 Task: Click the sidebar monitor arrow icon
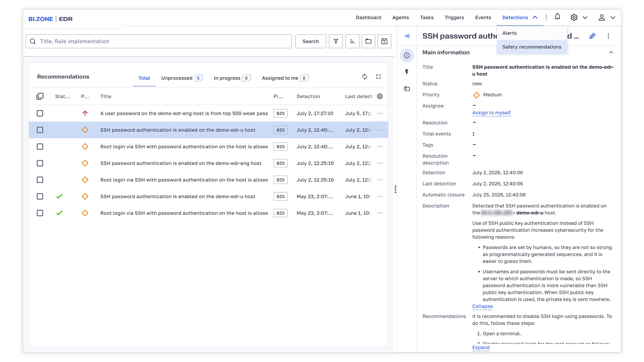pos(407,89)
